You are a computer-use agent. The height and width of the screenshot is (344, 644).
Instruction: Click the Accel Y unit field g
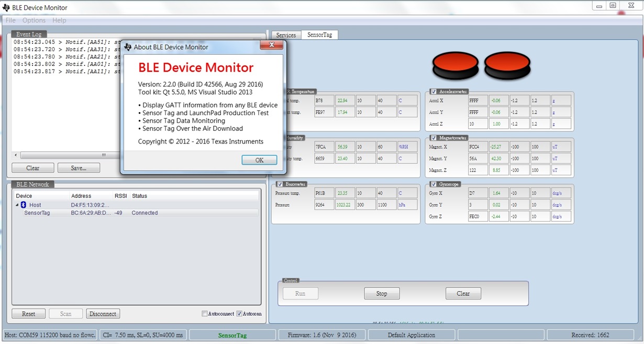(x=561, y=112)
